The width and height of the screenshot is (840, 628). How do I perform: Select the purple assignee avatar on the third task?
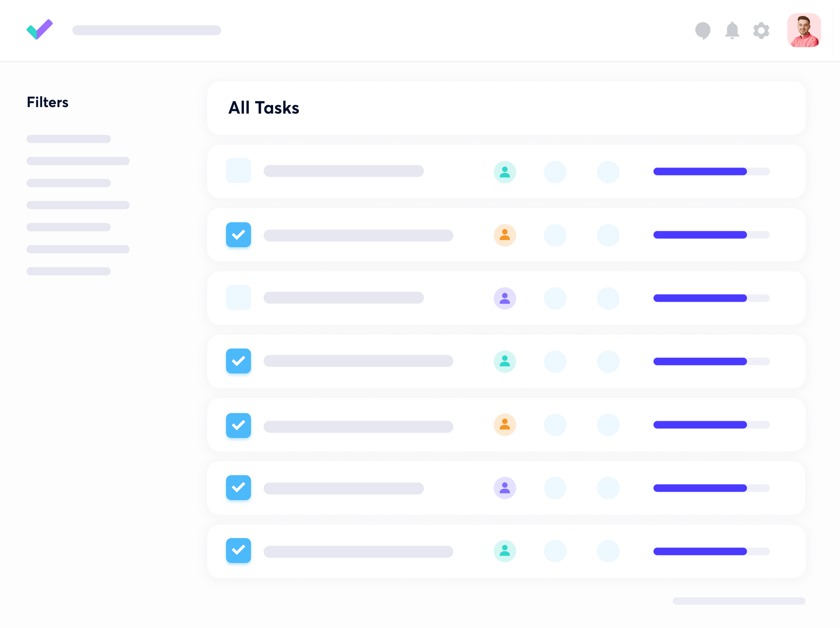(505, 298)
